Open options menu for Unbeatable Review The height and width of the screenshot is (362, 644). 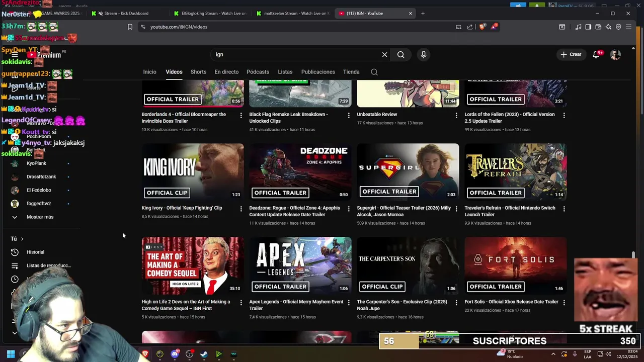coord(456,115)
